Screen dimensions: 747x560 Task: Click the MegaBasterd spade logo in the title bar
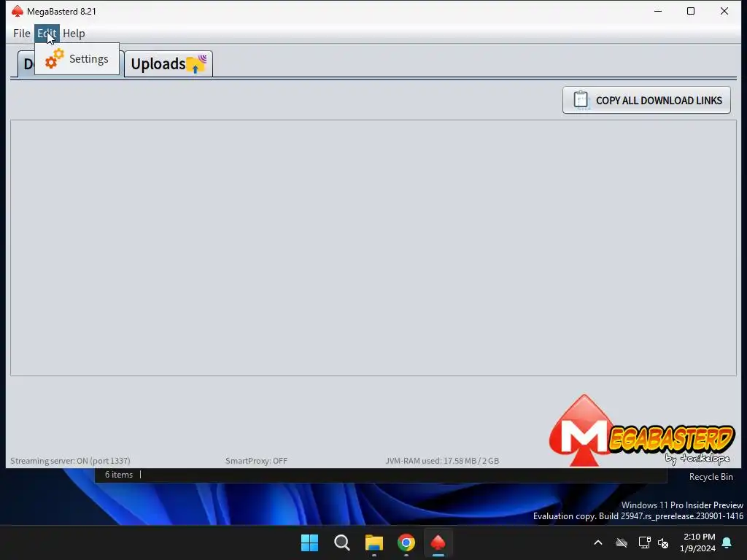click(18, 11)
